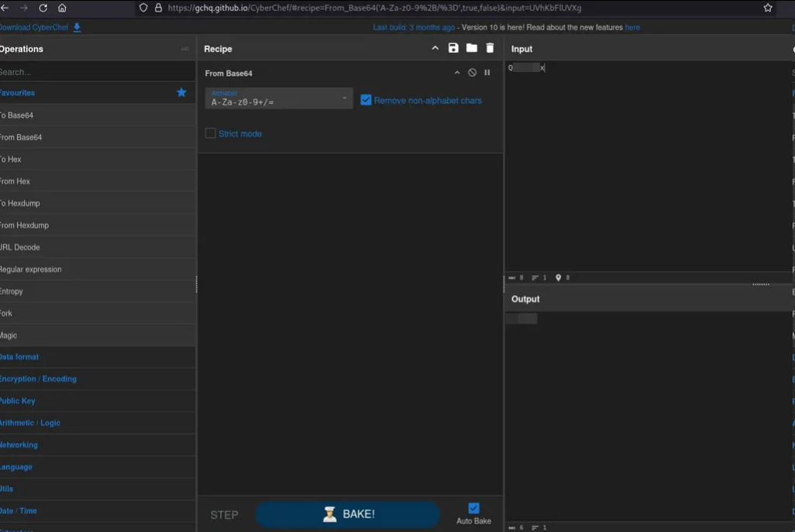The height and width of the screenshot is (532, 795).
Task: Click the Download CyberChef arrow icon
Action: click(77, 27)
